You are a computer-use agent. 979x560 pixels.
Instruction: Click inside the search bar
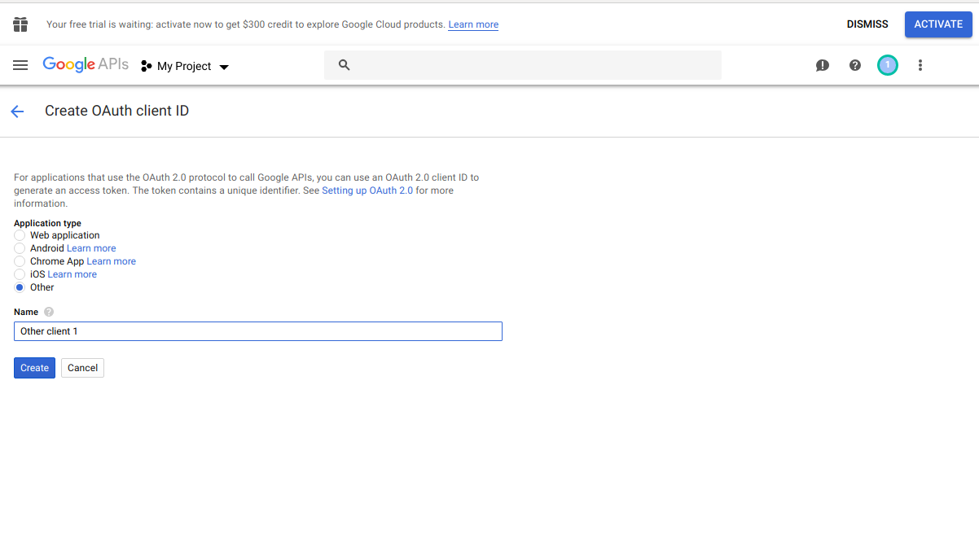click(x=521, y=64)
